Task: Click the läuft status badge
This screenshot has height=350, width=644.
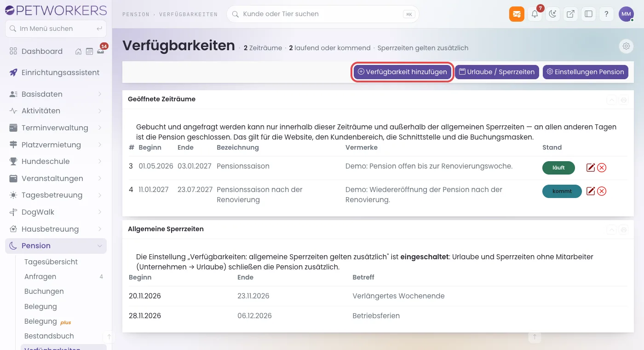Action: (558, 168)
